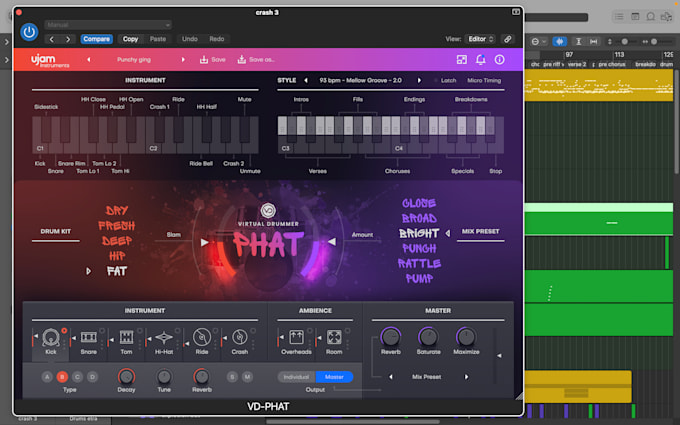Open the notifications bell icon
Screen dimensions: 680x425
481,59
